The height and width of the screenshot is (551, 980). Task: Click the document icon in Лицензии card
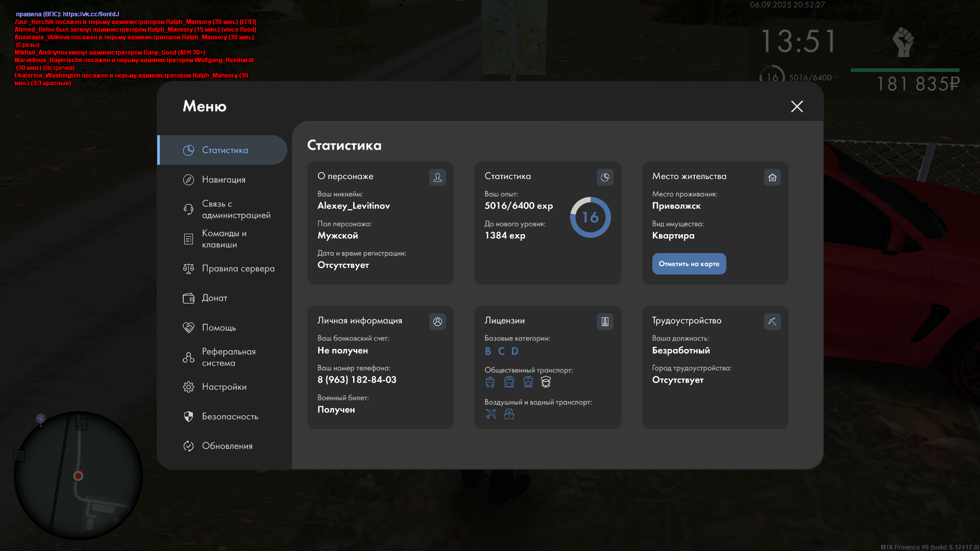tap(605, 321)
